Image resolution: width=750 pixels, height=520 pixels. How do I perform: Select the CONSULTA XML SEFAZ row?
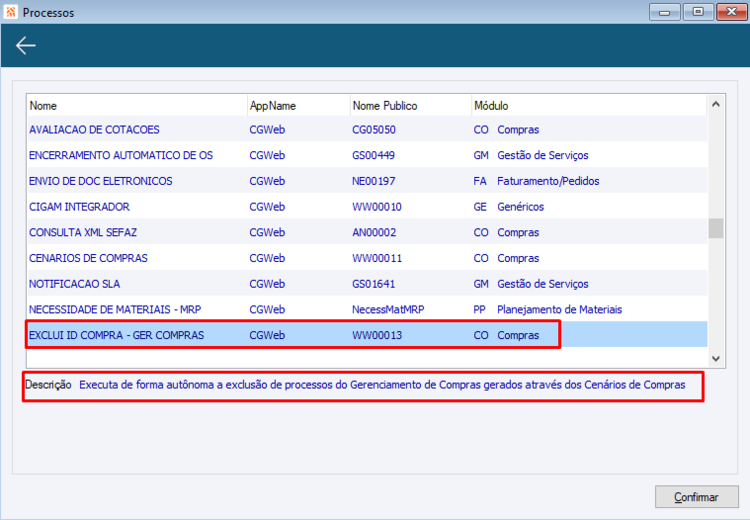click(367, 232)
